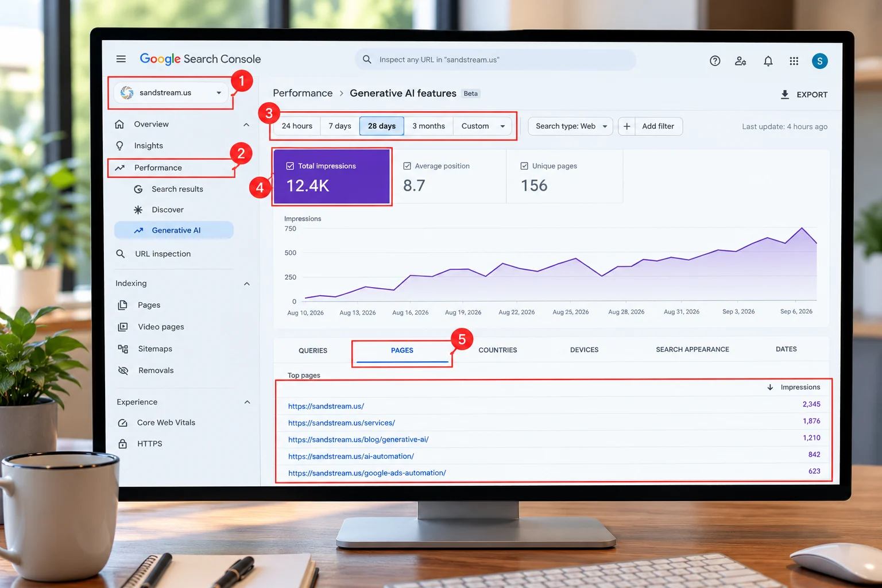The width and height of the screenshot is (882, 588).
Task: Open the Custom date range dropdown
Action: point(482,126)
